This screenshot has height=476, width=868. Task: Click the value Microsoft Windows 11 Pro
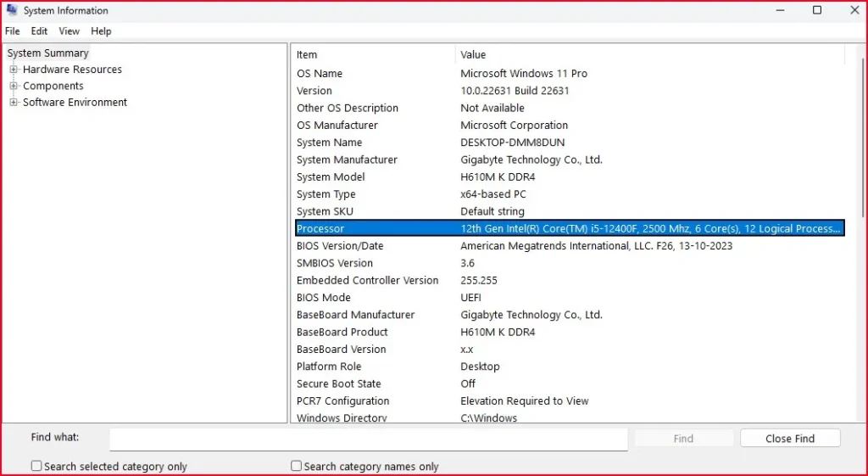click(524, 74)
